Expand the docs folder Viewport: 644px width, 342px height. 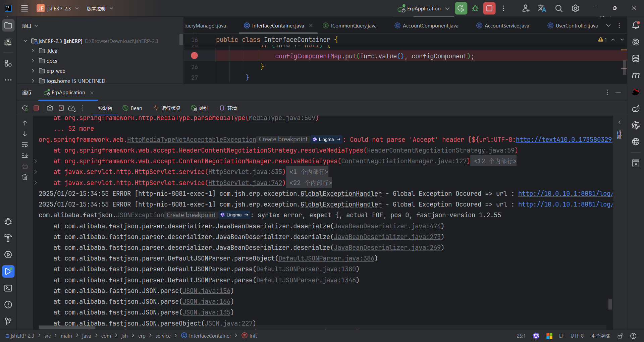pos(33,61)
